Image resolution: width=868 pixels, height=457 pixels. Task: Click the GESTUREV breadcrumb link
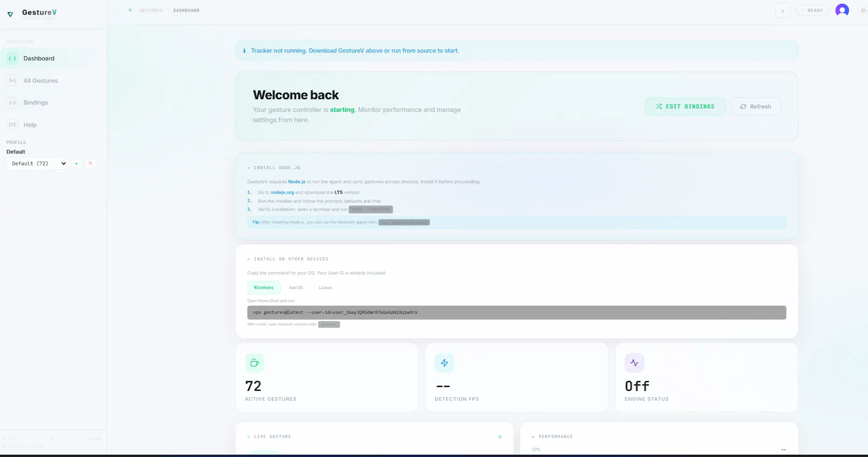point(151,10)
